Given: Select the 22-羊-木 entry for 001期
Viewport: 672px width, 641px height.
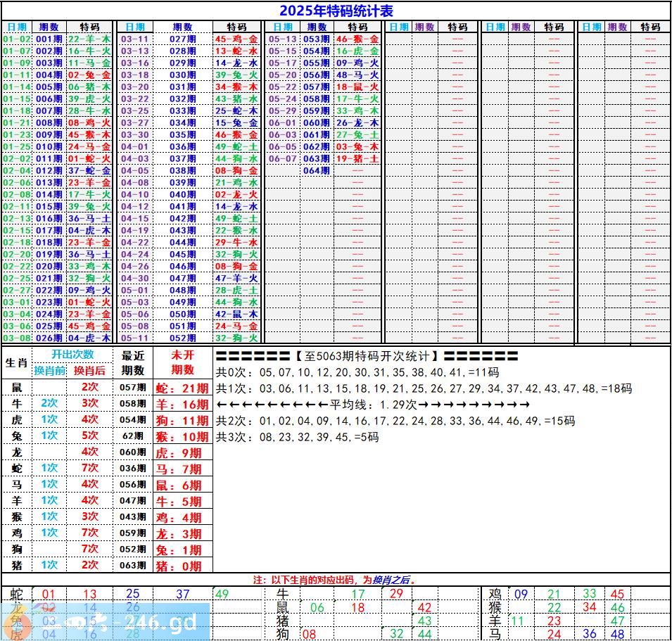Looking at the screenshot, I should click(x=89, y=39).
